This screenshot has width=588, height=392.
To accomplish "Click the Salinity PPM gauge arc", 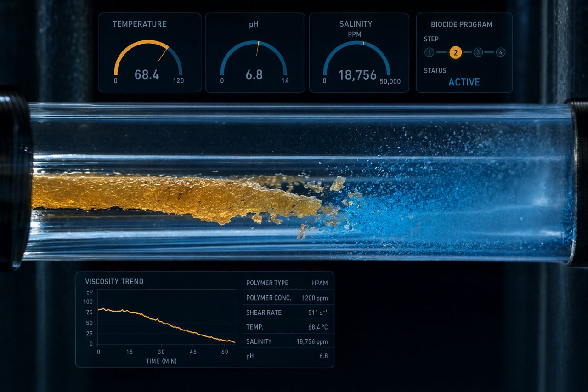I will [x=356, y=57].
